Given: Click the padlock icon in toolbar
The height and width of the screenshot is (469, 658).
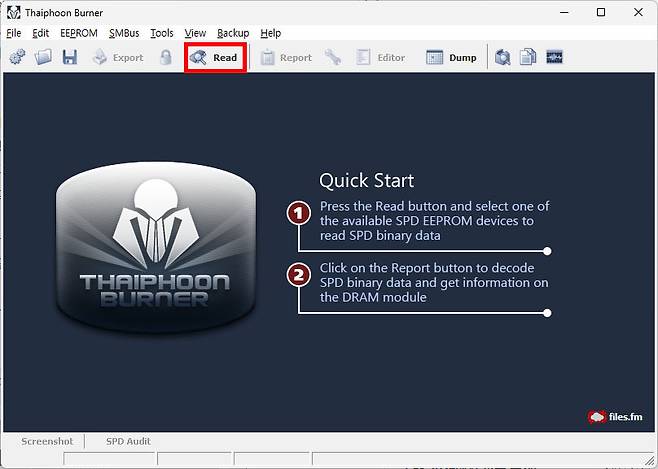Looking at the screenshot, I should 166,58.
